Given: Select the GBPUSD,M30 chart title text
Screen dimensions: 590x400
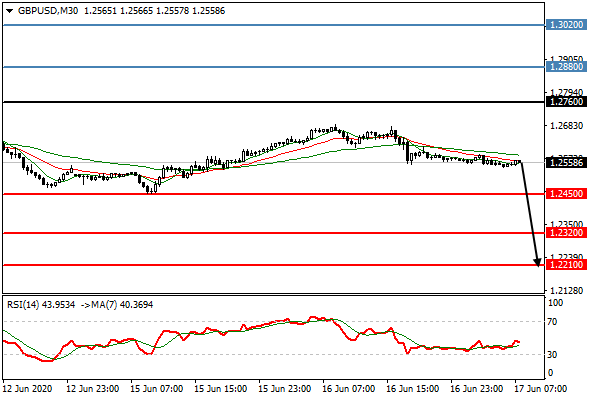Looking at the screenshot, I should pos(48,11).
